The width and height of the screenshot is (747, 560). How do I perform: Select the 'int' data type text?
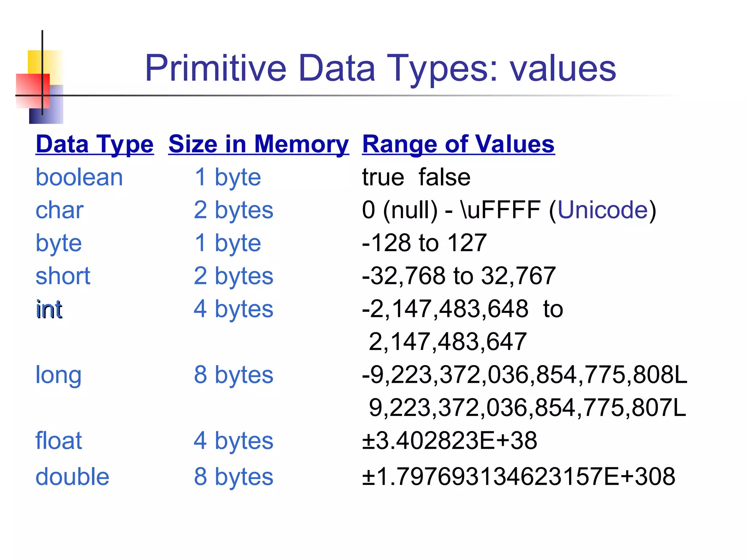49,310
